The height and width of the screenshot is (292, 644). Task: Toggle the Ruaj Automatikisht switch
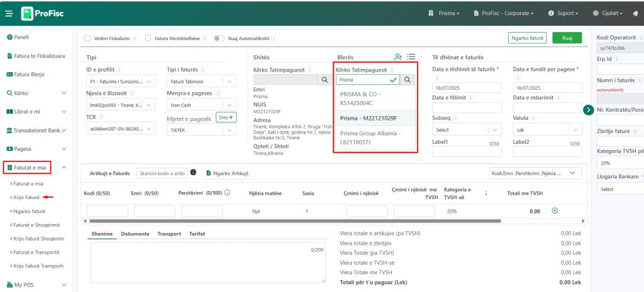coord(219,38)
